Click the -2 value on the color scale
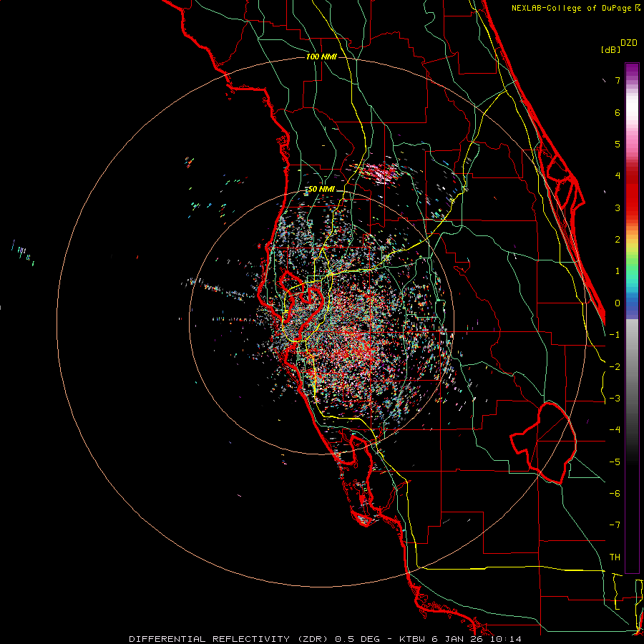Screen dimensions: 644x644 [x=615, y=367]
